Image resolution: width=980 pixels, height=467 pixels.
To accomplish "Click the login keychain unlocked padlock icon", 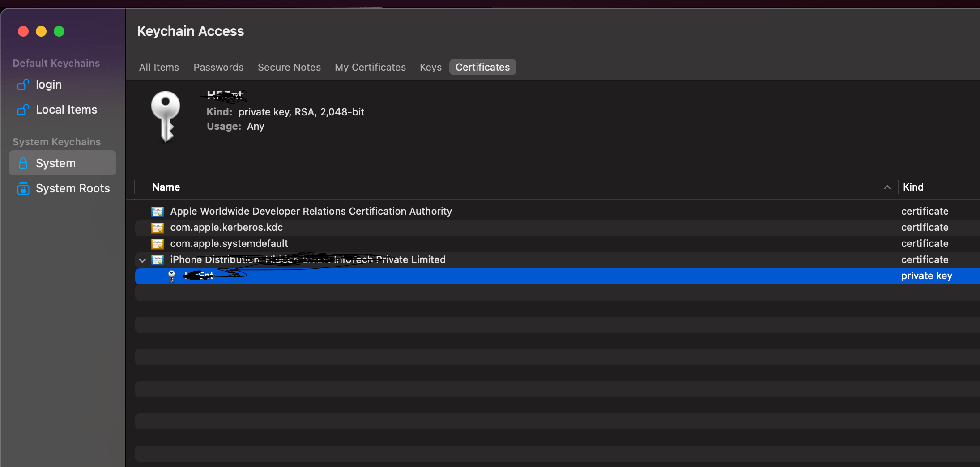I will [23, 85].
